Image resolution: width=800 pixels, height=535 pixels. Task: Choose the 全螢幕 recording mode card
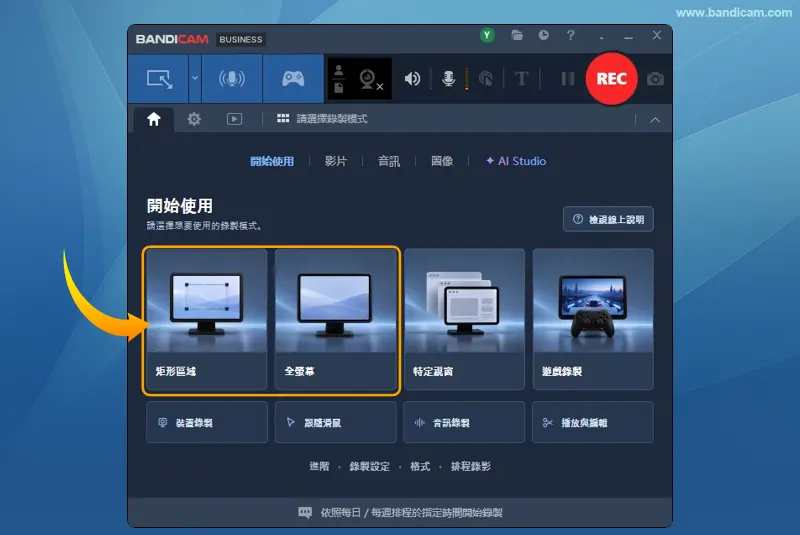335,319
